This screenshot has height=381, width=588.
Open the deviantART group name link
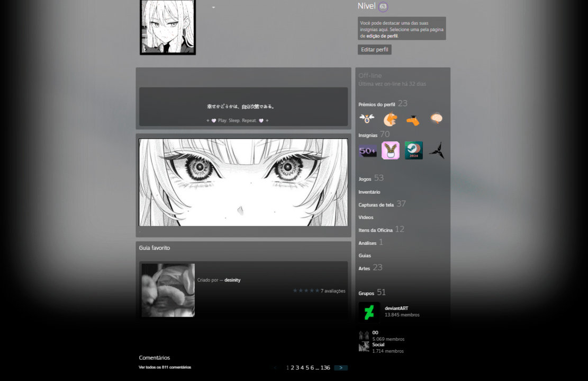tap(396, 308)
